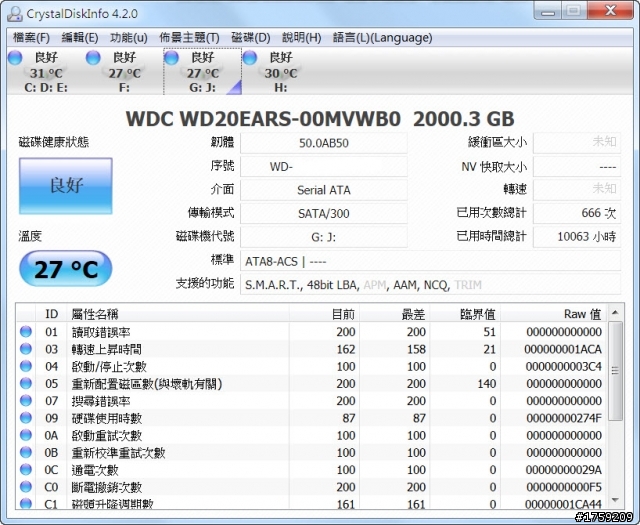The image size is (640, 525).
Task: Click the ID column header
Action: coord(51,314)
